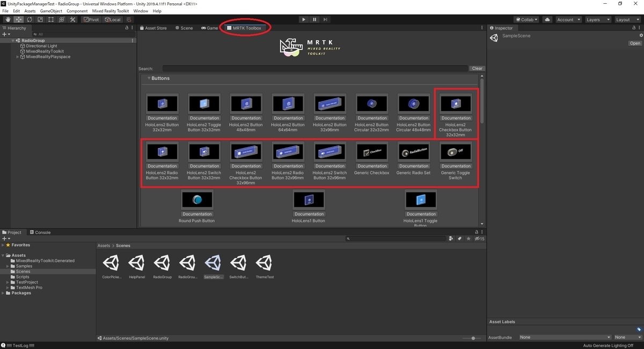This screenshot has height=349, width=644.
Task: Toggle Pivot/Center handle position
Action: coord(91,19)
